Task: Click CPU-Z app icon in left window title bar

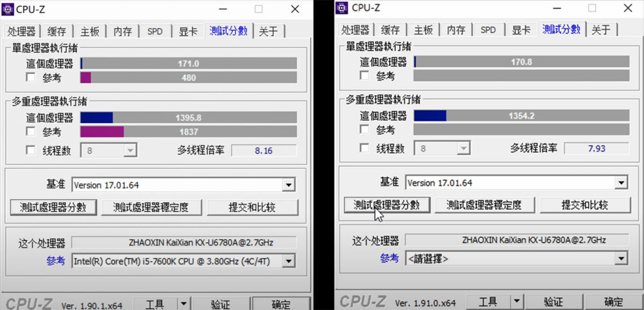Action: [x=8, y=9]
